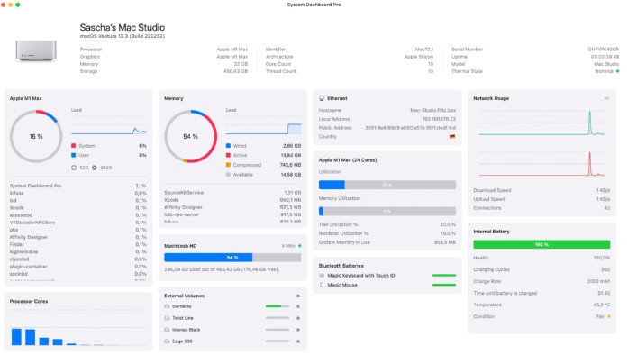628x364 pixels.
Task: Click the gray Available memory legend square
Action: [x=228, y=175]
